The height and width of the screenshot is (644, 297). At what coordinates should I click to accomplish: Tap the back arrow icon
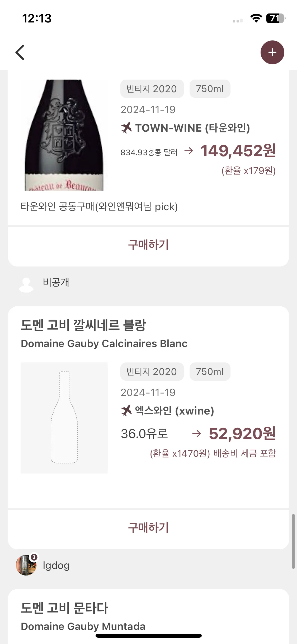tap(20, 52)
